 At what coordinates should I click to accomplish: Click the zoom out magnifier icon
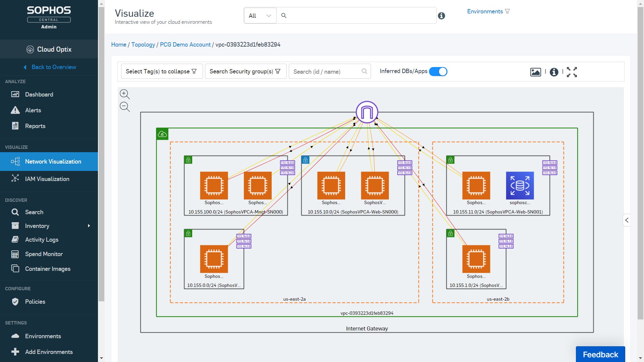click(124, 107)
